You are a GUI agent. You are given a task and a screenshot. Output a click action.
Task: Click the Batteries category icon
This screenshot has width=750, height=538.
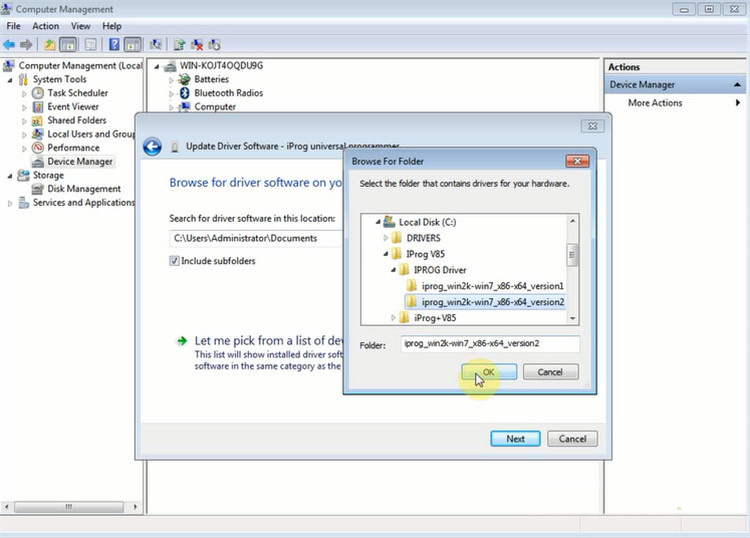point(184,79)
